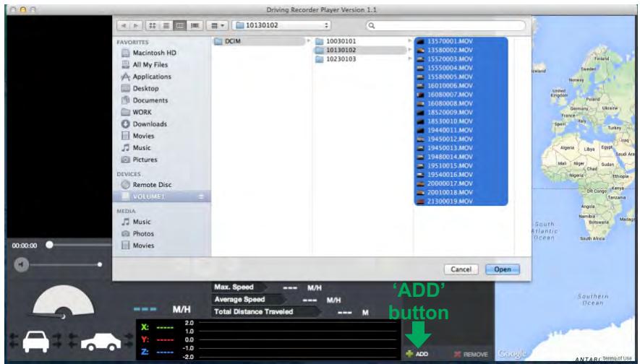This screenshot has height=364, width=640.
Task: Click the side-view car icon
Action: coord(101,342)
